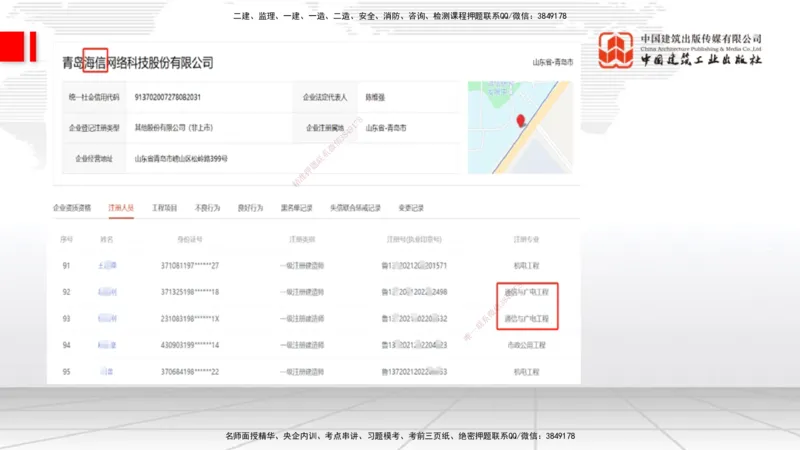Open the name link in row 93
This screenshot has width=800, height=450.
pyautogui.click(x=107, y=318)
